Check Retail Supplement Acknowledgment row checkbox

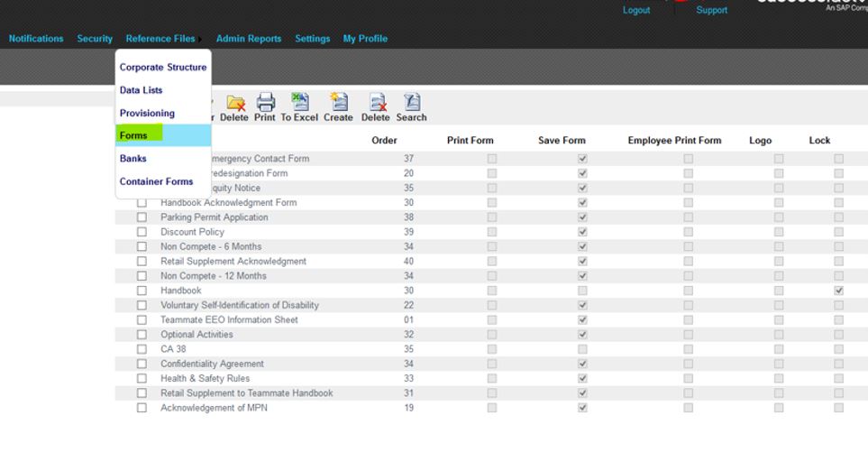142,262
